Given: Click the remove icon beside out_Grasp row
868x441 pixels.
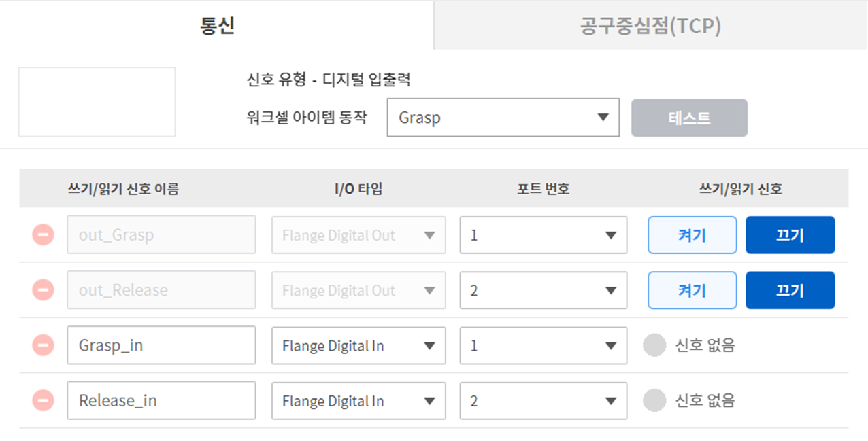Looking at the screenshot, I should coord(43,235).
